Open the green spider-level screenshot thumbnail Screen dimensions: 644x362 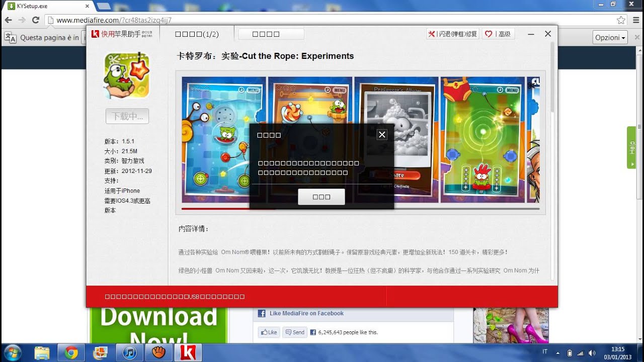(x=482, y=140)
